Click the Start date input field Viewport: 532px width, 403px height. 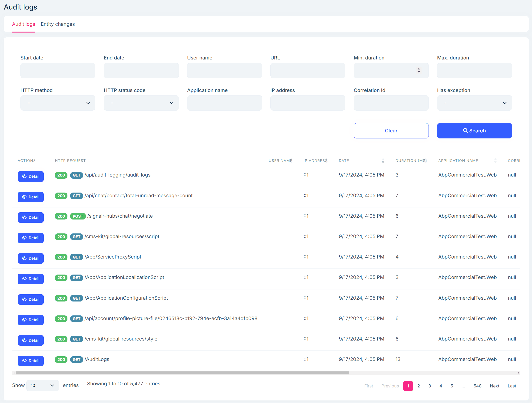coord(58,70)
